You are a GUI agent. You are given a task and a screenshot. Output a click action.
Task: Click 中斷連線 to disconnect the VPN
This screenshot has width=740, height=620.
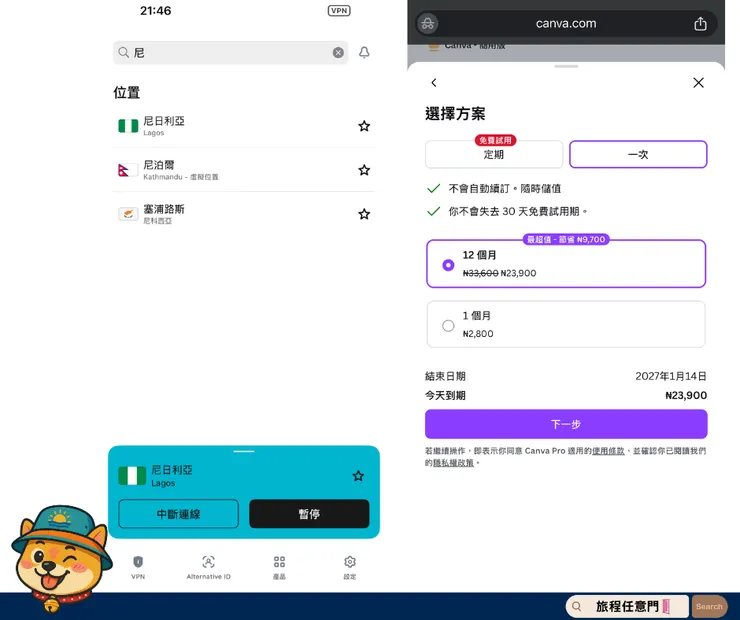pyautogui.click(x=178, y=514)
